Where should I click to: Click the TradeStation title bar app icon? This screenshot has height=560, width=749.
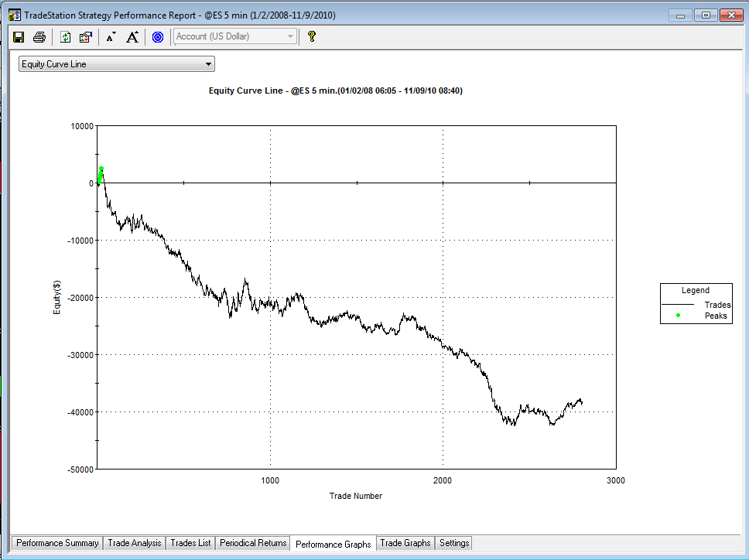click(15, 15)
